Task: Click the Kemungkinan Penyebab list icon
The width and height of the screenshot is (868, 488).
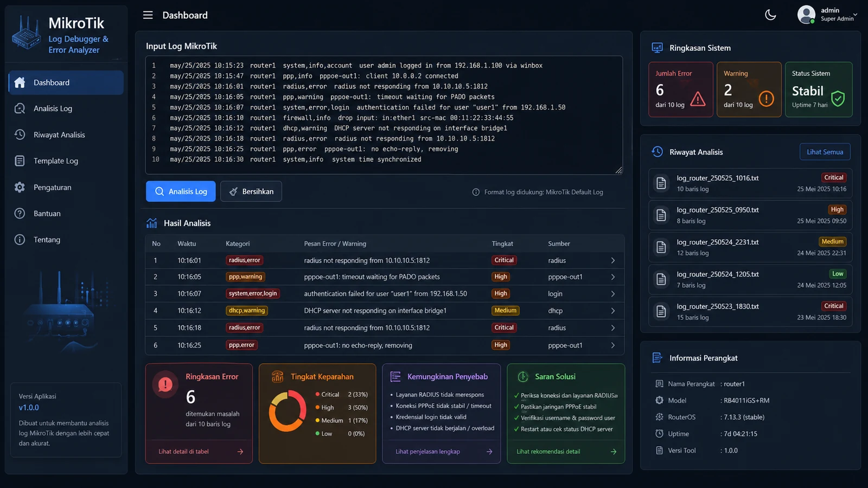Action: (395, 377)
